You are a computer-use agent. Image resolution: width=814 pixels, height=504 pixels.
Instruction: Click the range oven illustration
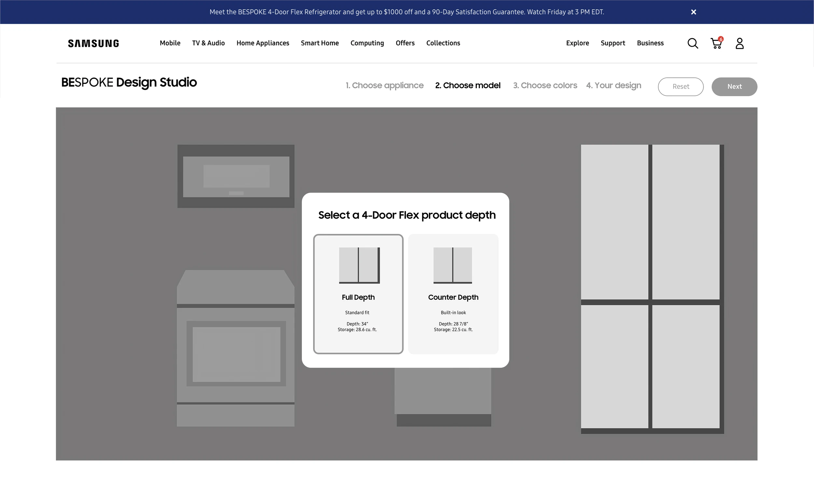click(x=235, y=348)
